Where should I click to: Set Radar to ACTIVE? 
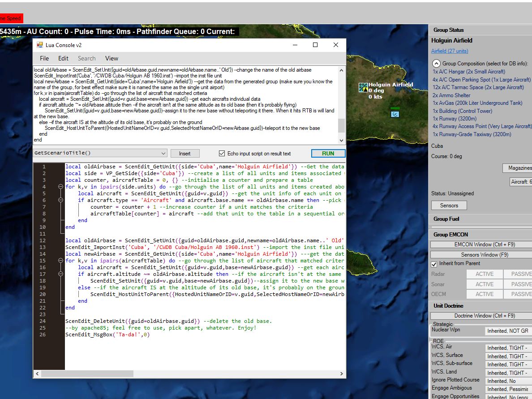(484, 274)
